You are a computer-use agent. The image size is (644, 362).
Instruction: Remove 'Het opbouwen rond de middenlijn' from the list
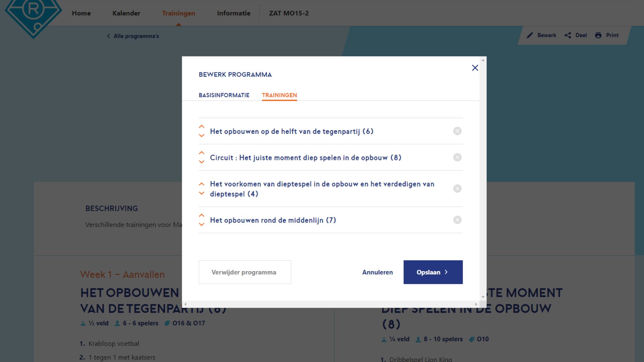tap(457, 220)
